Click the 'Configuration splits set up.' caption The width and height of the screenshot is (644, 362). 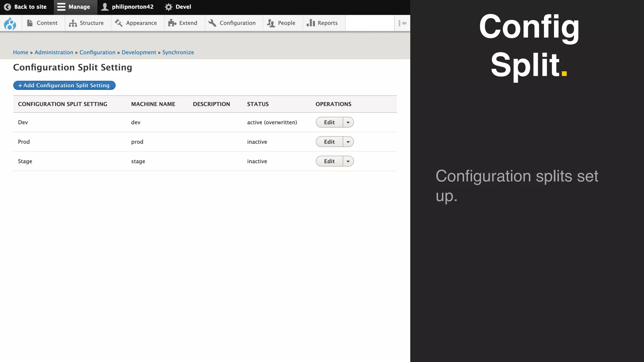(x=517, y=186)
